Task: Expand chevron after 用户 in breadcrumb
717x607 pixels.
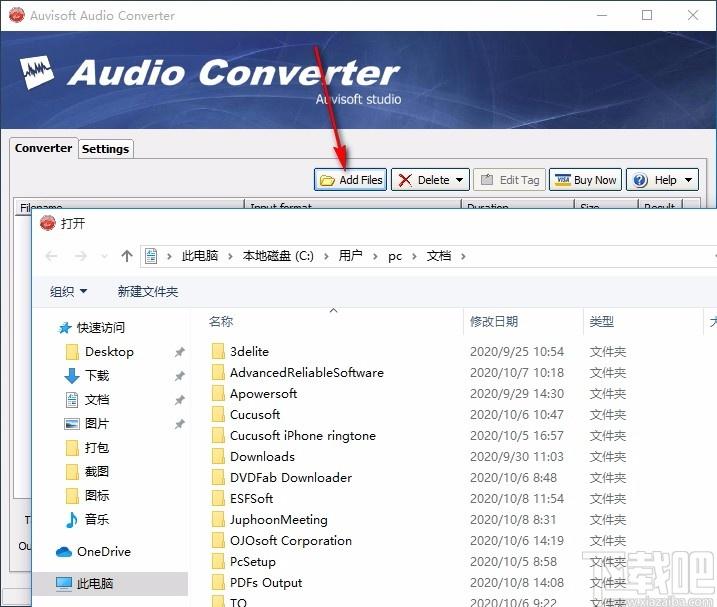Action: tap(375, 256)
